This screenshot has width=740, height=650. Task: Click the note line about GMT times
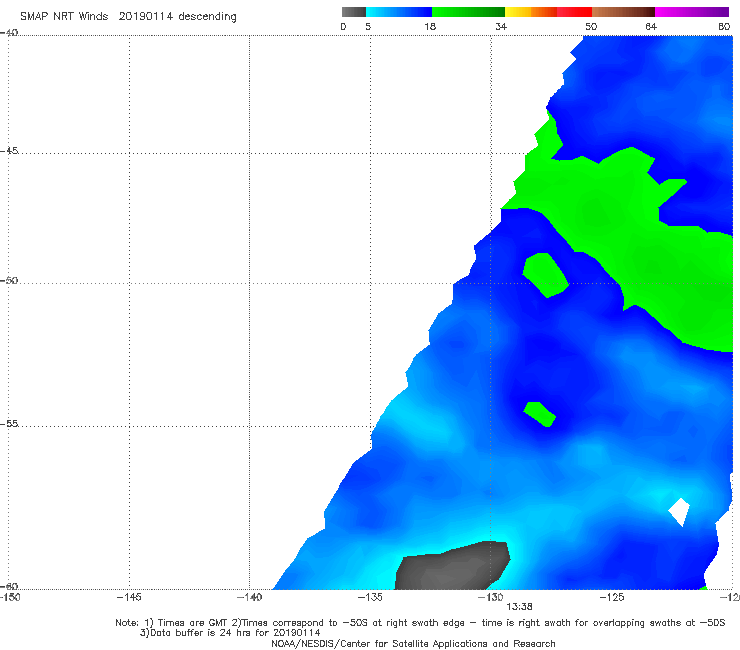click(x=420, y=623)
